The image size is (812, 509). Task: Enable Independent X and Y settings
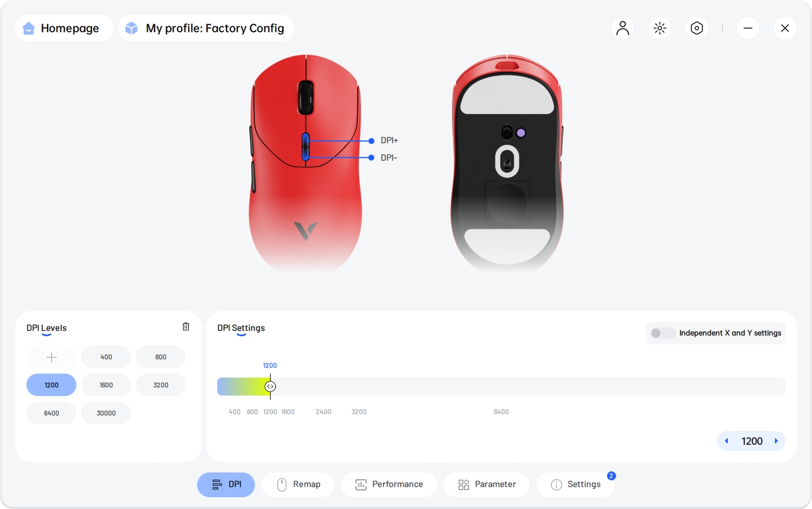point(663,333)
